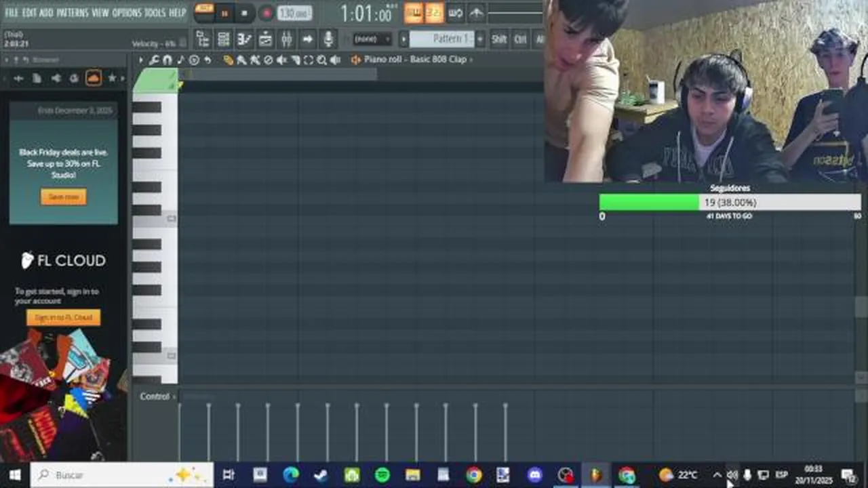Viewport: 868px width, 488px height.
Task: Open the TOOLS menu
Action: [x=155, y=13]
